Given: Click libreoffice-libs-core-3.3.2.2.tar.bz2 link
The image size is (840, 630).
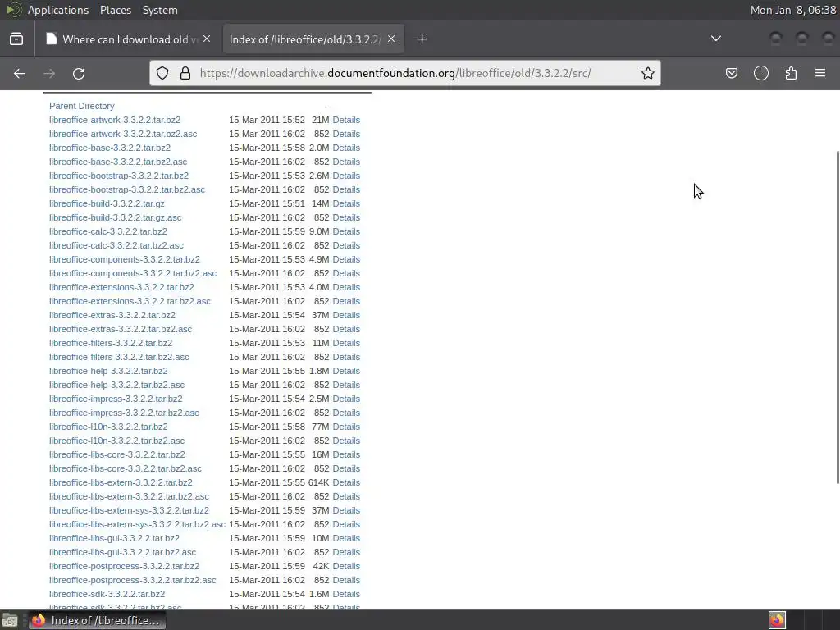Looking at the screenshot, I should (117, 454).
